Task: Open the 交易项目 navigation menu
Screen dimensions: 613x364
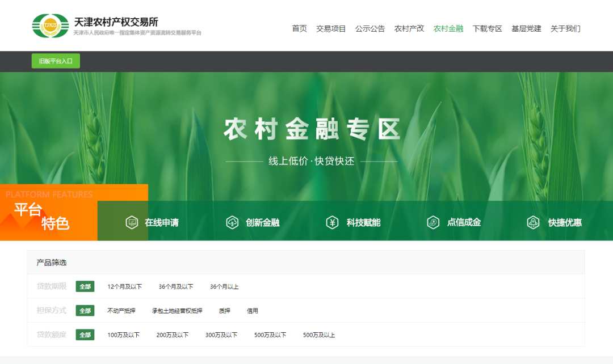Action: 331,28
